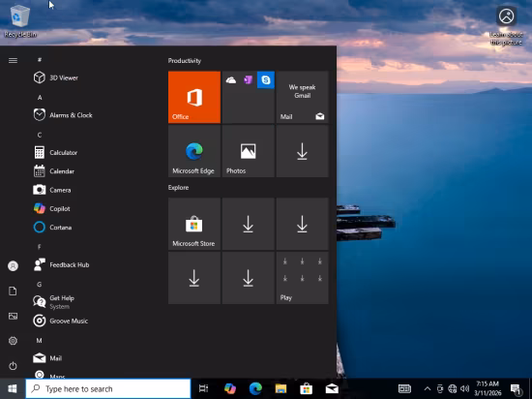Screen dimensions: 532x399
Task: Open Settings gear in Start sidebar
Action: [x=13, y=341]
